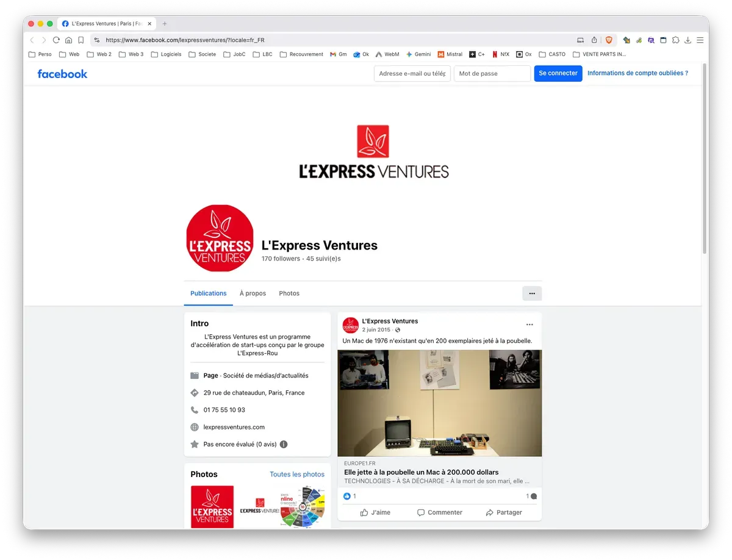Open the NfX Netflix bookmark

coord(501,54)
